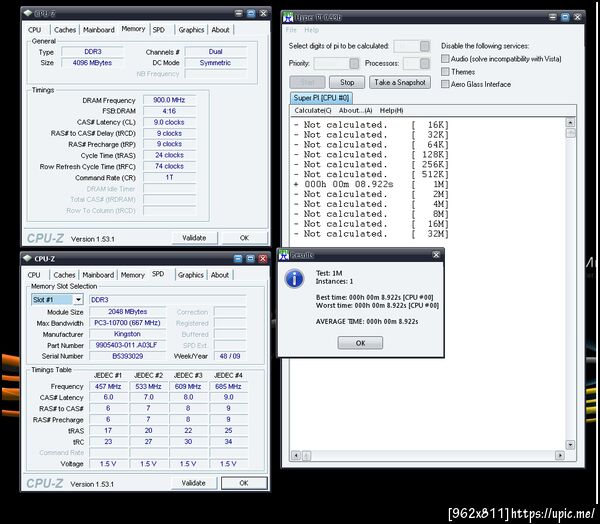The width and height of the screenshot is (600, 524).
Task: Open Help menu in Hyper PI
Action: click(x=311, y=30)
